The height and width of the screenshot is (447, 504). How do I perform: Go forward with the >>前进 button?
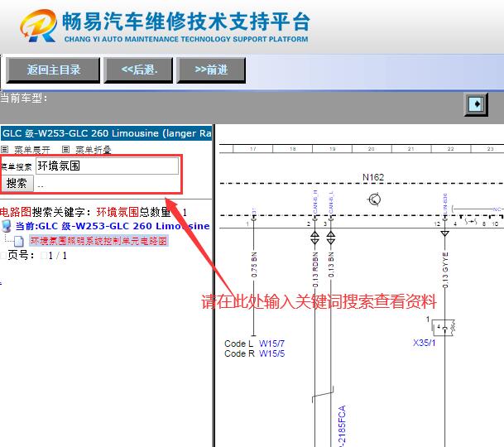coord(211,70)
